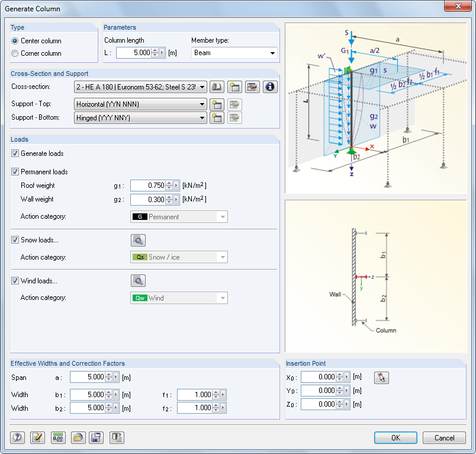The height and width of the screenshot is (454, 476).
Task: Click the wall and column plan sketch
Action: pos(376,276)
